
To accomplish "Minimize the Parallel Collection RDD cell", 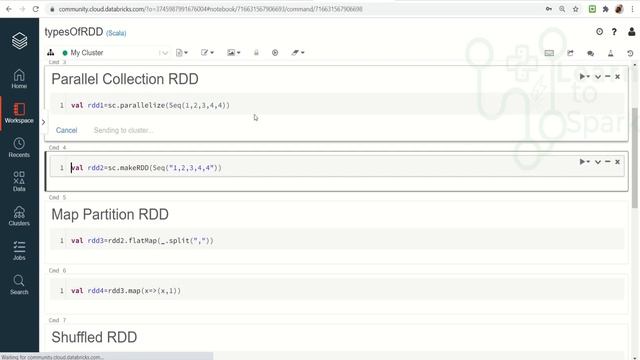I will pos(608,76).
